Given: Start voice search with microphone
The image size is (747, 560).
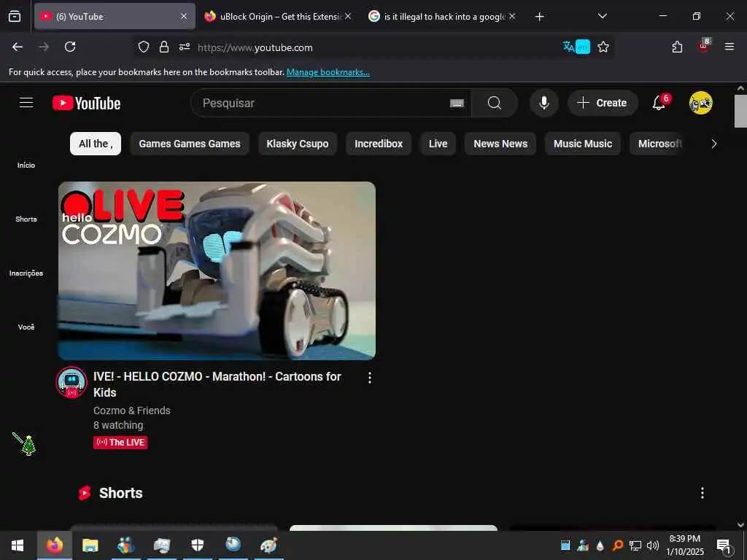Looking at the screenshot, I should pos(543,103).
